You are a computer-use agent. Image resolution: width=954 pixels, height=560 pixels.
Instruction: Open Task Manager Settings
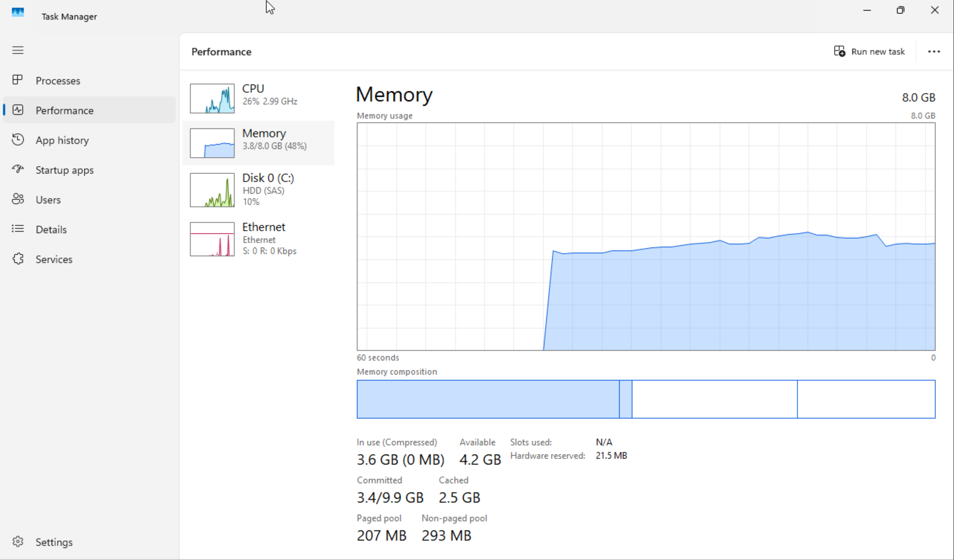pyautogui.click(x=89, y=542)
